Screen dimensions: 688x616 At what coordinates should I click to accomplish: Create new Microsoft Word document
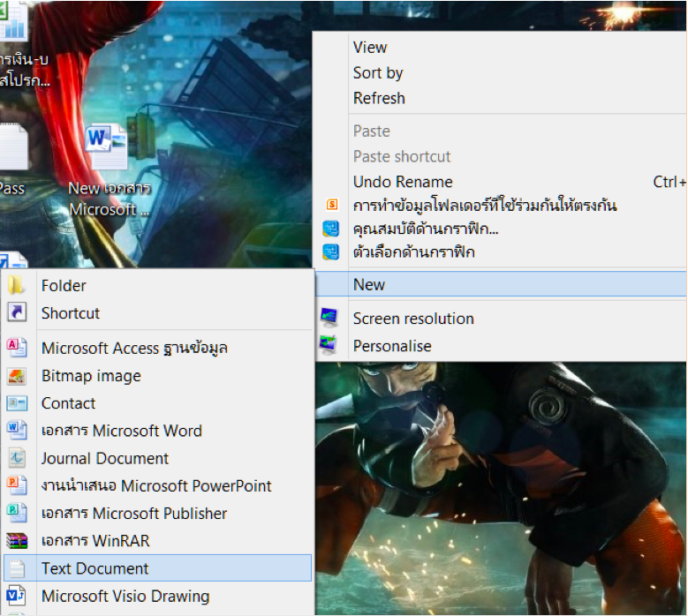[x=158, y=431]
